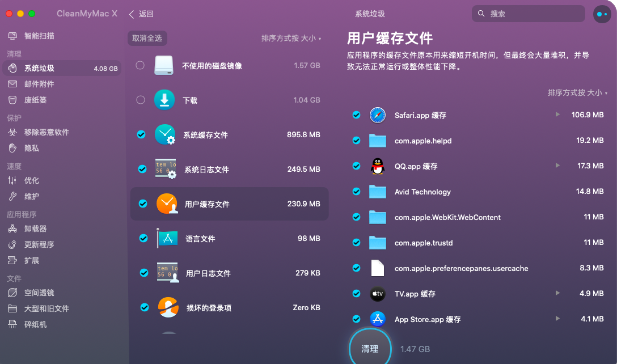Click the 优化 sliders icon
617x364 pixels.
click(12, 180)
